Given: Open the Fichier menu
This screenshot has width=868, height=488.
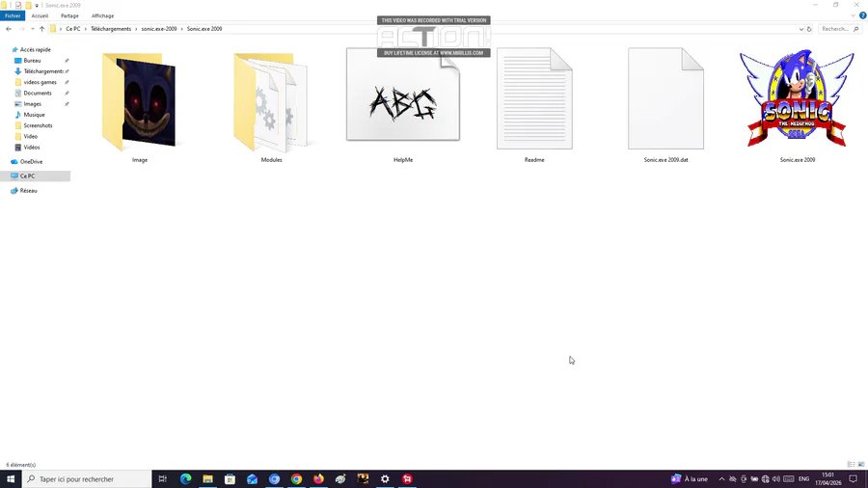Looking at the screenshot, I should coord(13,16).
